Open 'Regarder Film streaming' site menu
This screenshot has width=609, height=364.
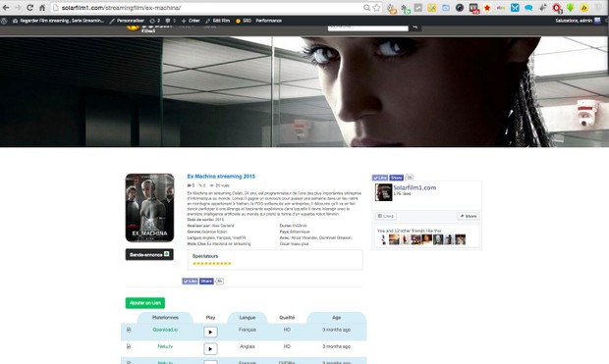tap(58, 21)
